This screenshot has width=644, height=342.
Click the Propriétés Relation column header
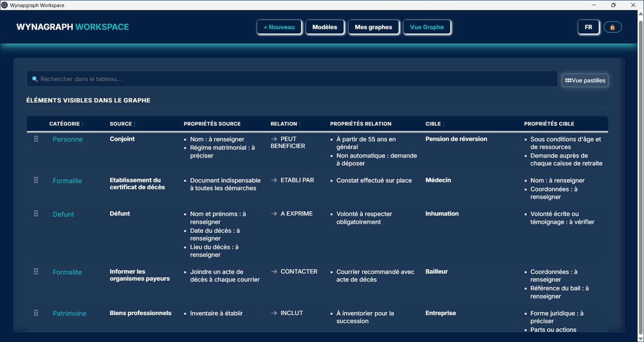361,124
